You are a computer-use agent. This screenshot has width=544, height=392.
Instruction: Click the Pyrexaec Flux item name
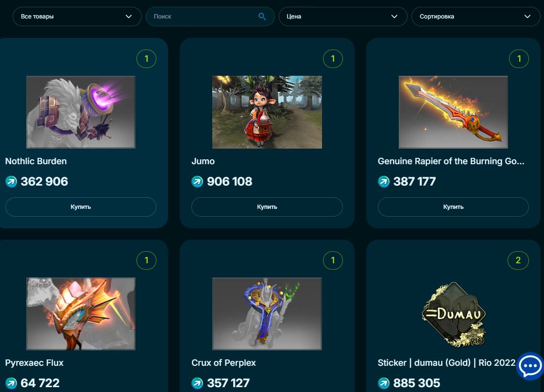34,363
